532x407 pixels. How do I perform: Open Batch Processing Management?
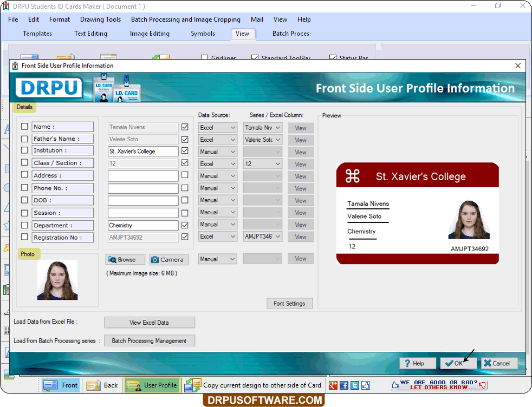tap(150, 340)
